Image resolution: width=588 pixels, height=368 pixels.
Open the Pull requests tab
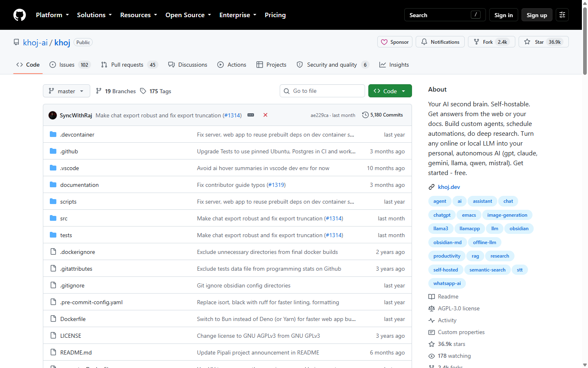129,65
